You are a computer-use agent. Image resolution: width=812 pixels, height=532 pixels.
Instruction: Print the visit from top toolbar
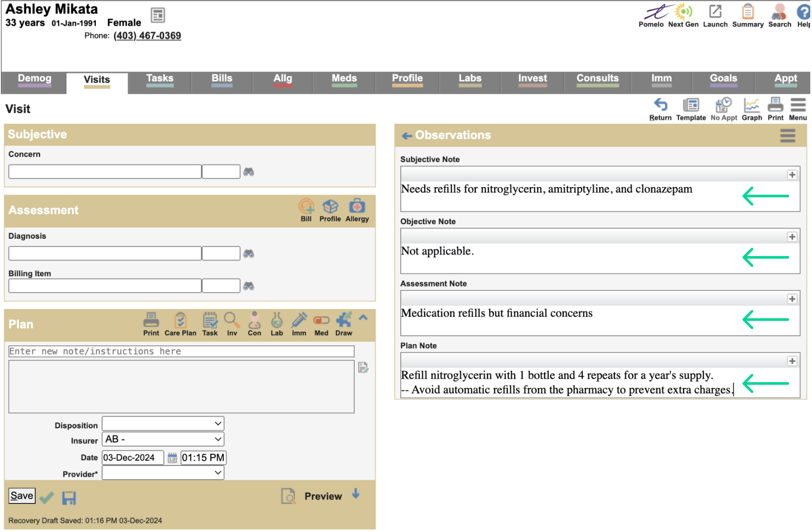click(775, 109)
